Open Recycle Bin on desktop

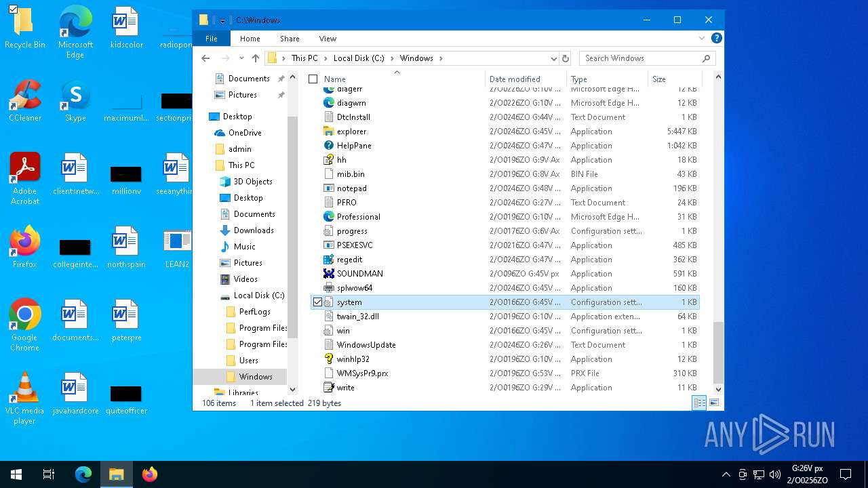tap(25, 27)
